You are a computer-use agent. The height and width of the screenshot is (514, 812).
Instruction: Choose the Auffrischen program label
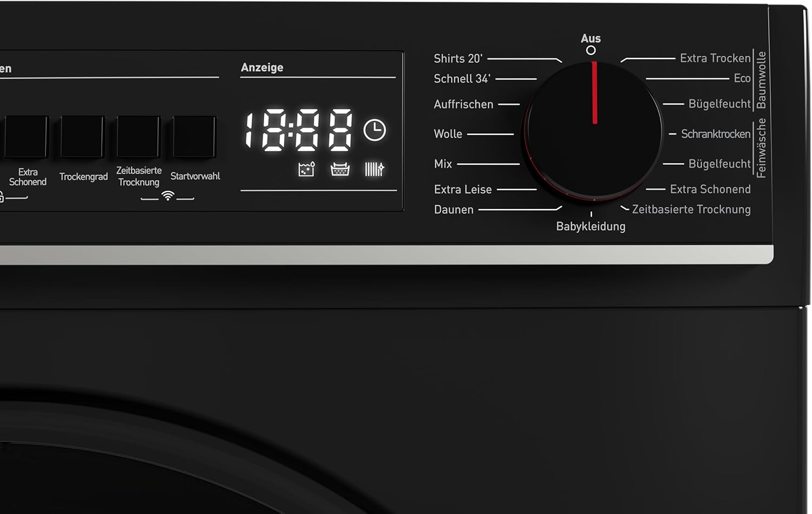(x=463, y=104)
